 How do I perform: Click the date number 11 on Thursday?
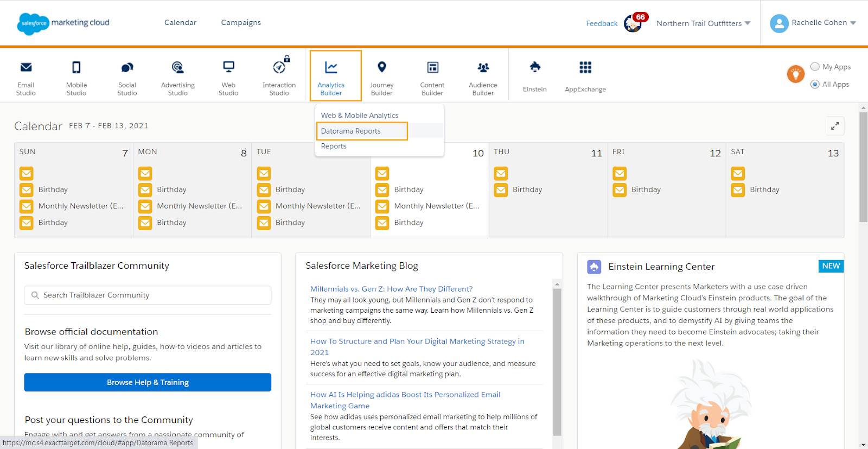tap(596, 153)
